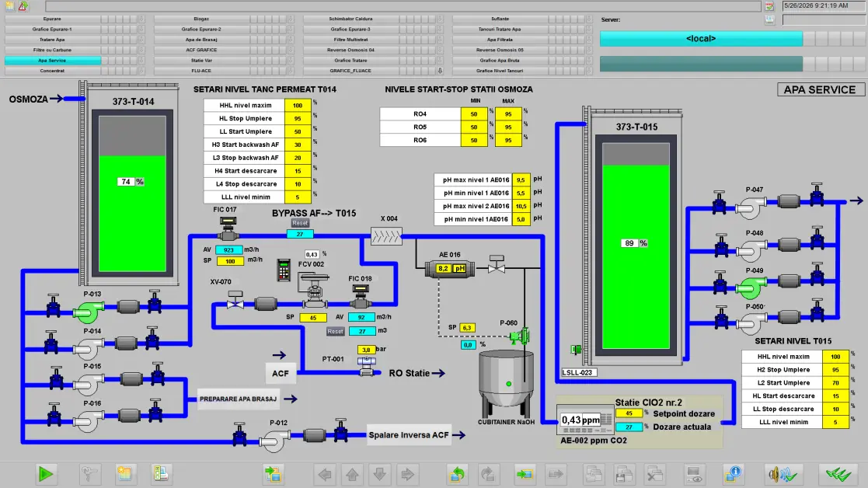The width and height of the screenshot is (868, 488).
Task: Click the X 004 static mixer symbol
Action: pyautogui.click(x=386, y=237)
